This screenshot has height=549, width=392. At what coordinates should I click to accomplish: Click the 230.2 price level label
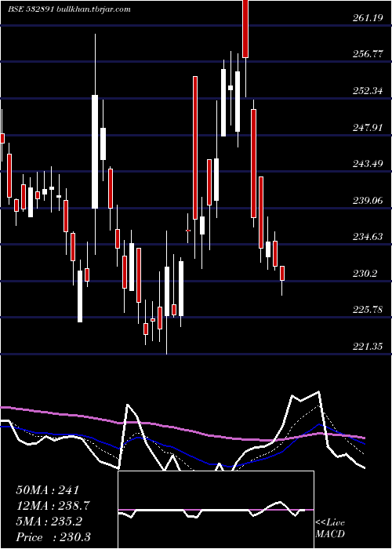click(365, 274)
